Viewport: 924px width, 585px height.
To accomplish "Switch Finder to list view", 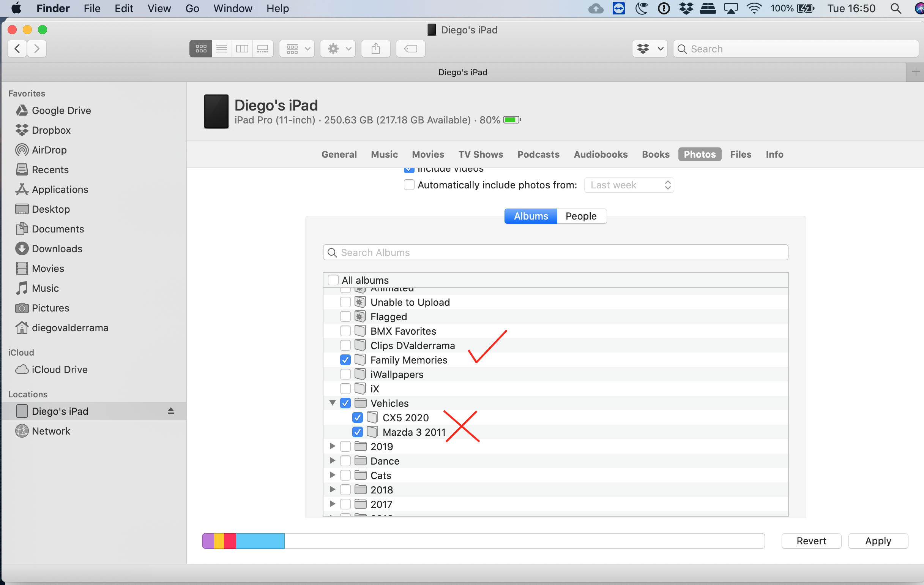I will pos(221,49).
